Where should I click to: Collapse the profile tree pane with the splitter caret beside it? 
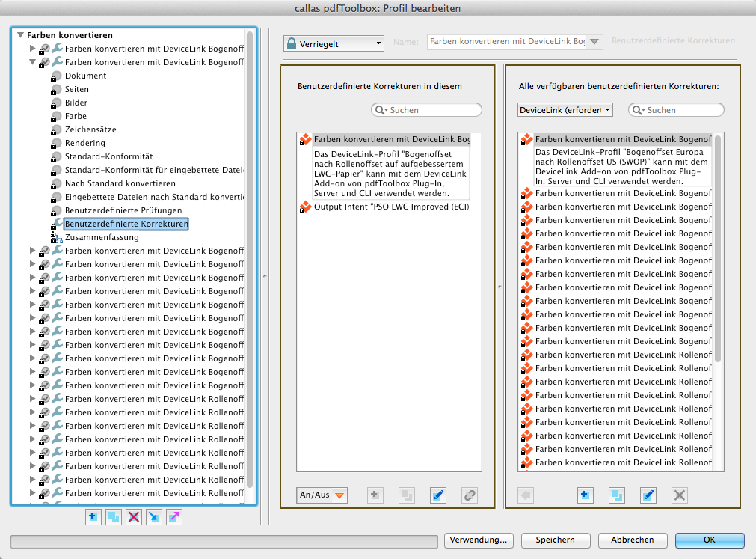265,276
